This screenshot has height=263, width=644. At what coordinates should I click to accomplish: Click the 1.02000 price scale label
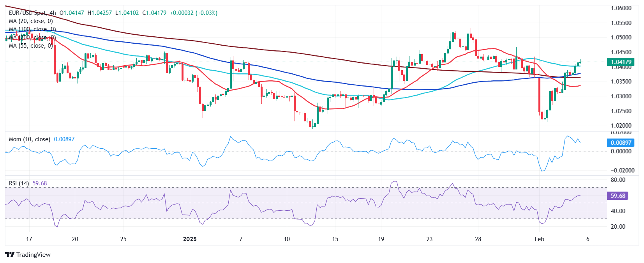pos(621,126)
